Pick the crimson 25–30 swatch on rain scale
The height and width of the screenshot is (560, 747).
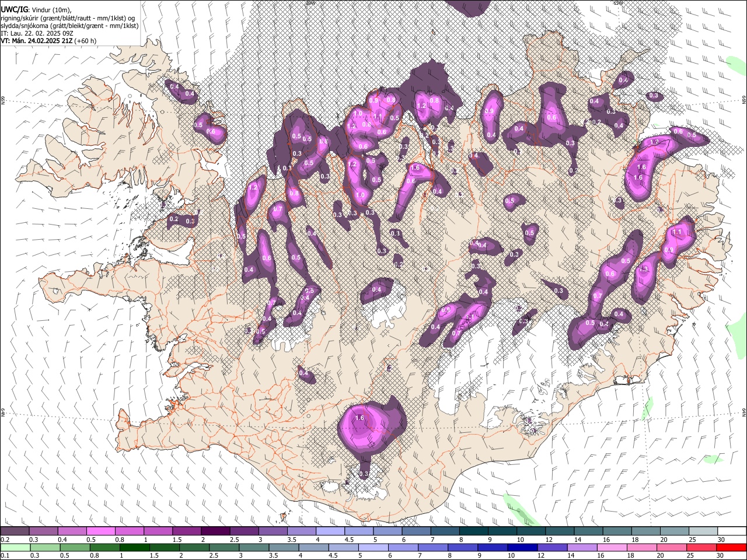[701, 548]
